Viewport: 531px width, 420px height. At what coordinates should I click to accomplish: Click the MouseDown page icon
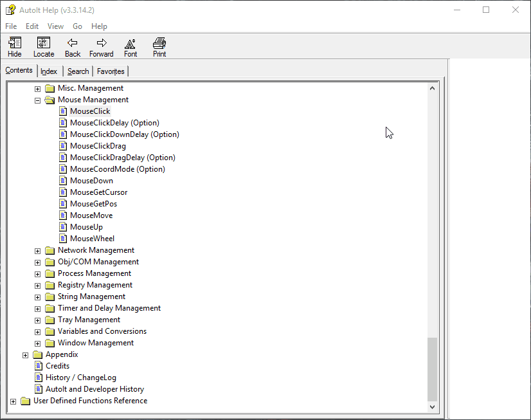[63, 181]
